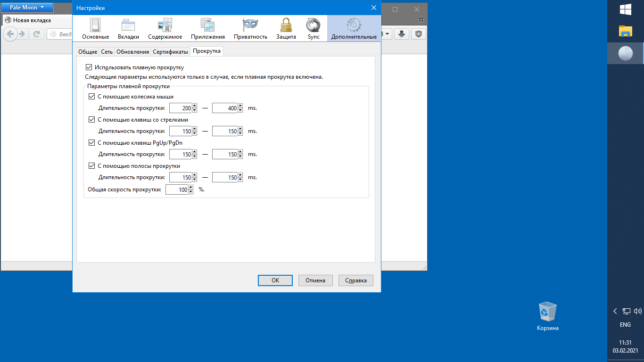Increase Общая скорость прокрутки percent value

[191, 187]
